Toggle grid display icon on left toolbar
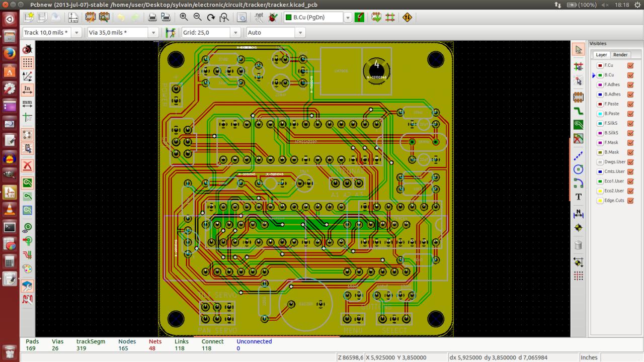This screenshot has width=644, height=362. (28, 63)
